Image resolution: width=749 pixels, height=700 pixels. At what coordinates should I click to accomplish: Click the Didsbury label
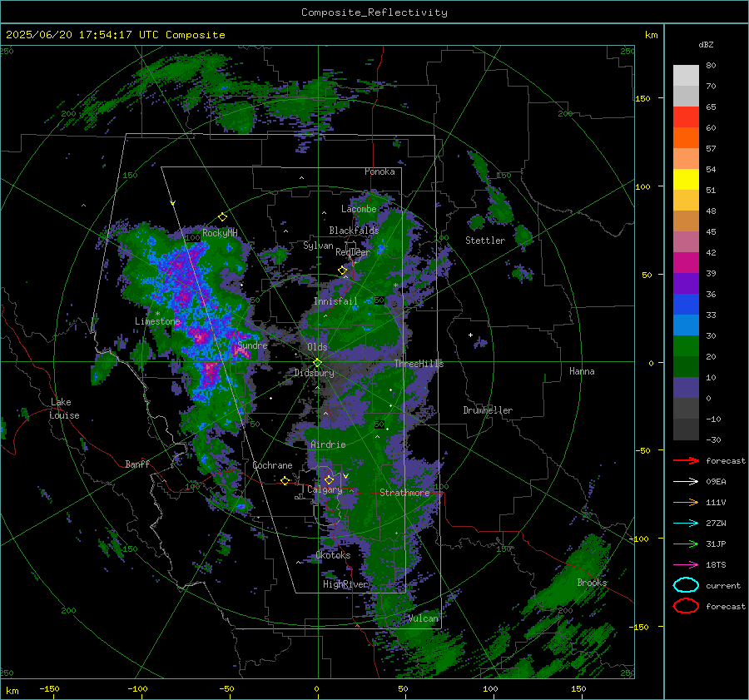pyautogui.click(x=314, y=373)
